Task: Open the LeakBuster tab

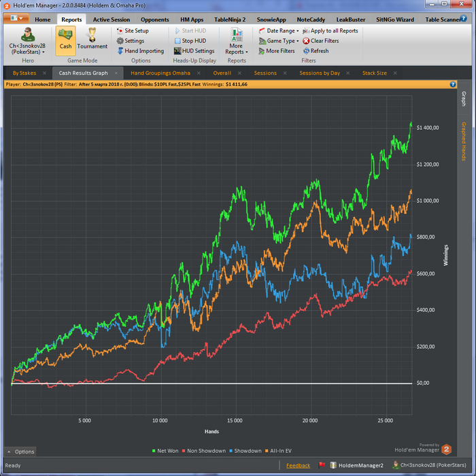Action: (x=351, y=20)
